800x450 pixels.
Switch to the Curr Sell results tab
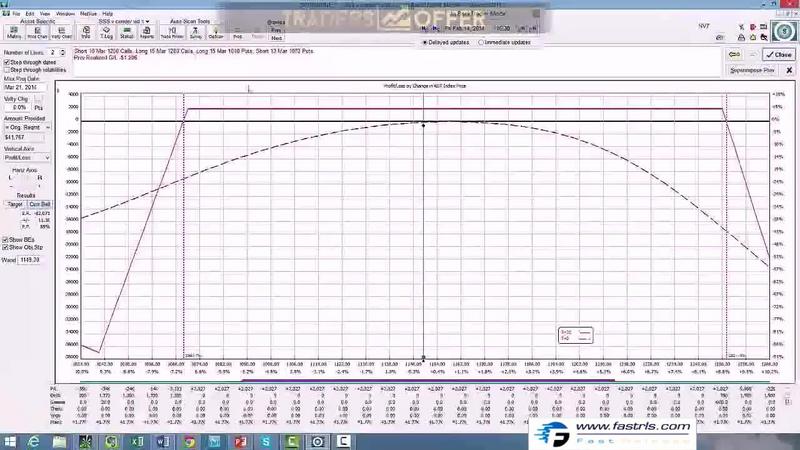(x=39, y=204)
